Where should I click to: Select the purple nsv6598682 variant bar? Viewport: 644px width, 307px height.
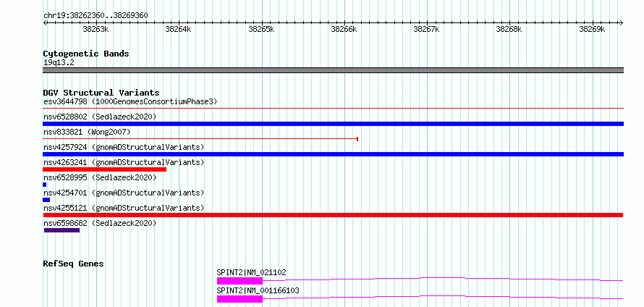coord(62,230)
